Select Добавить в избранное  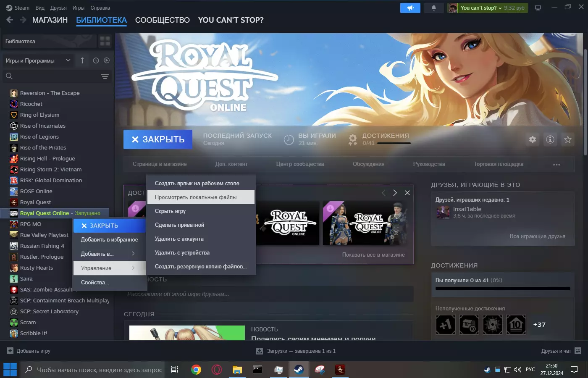tap(110, 239)
